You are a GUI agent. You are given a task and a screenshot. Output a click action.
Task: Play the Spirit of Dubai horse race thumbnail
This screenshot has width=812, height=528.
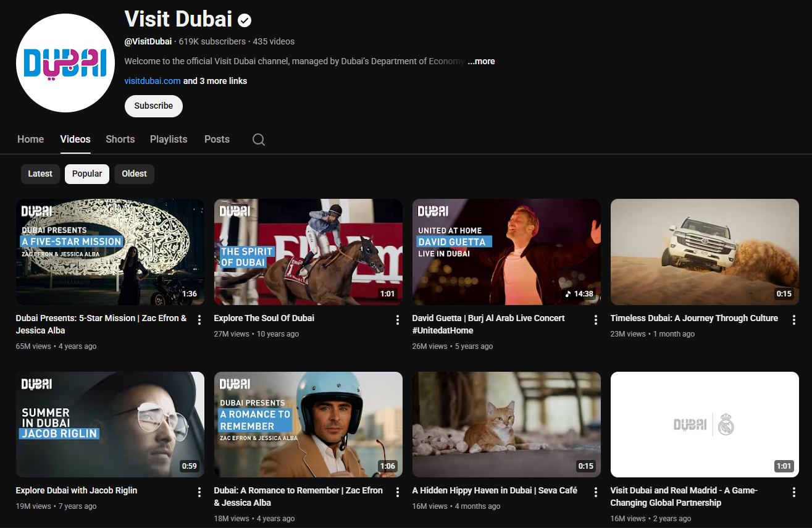308,252
